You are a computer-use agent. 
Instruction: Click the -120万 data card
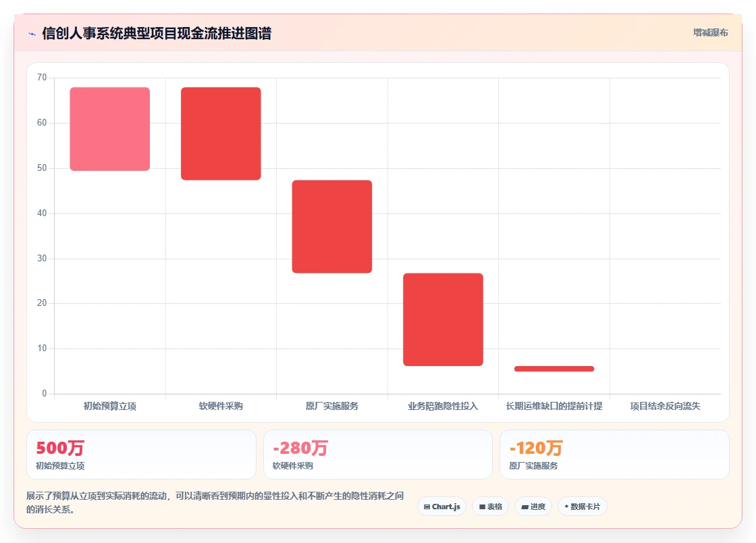pyautogui.click(x=614, y=455)
